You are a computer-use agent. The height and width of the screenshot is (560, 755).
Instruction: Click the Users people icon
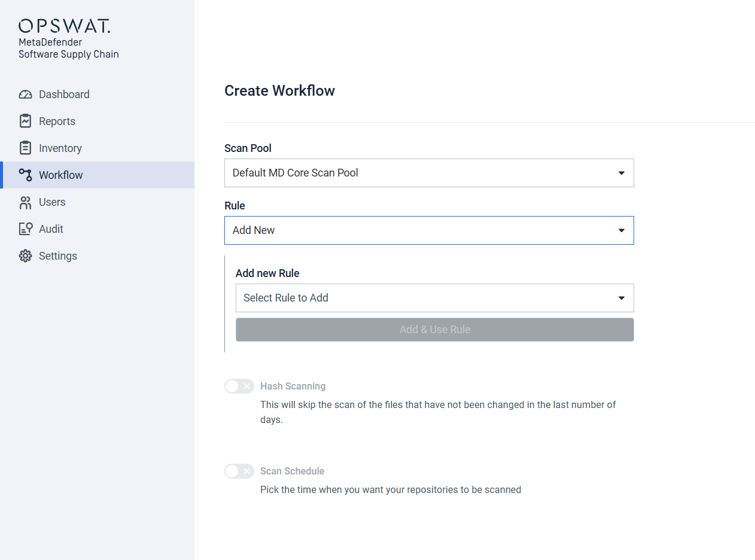[x=25, y=202]
